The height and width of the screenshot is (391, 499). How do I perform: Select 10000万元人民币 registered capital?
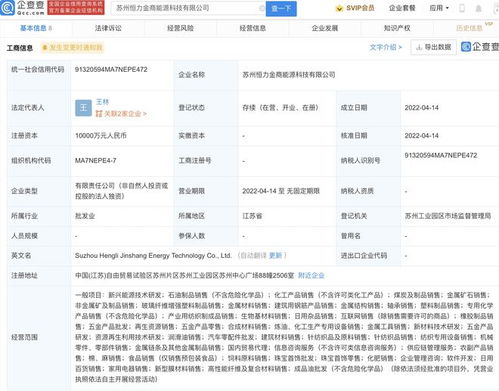[x=101, y=136]
